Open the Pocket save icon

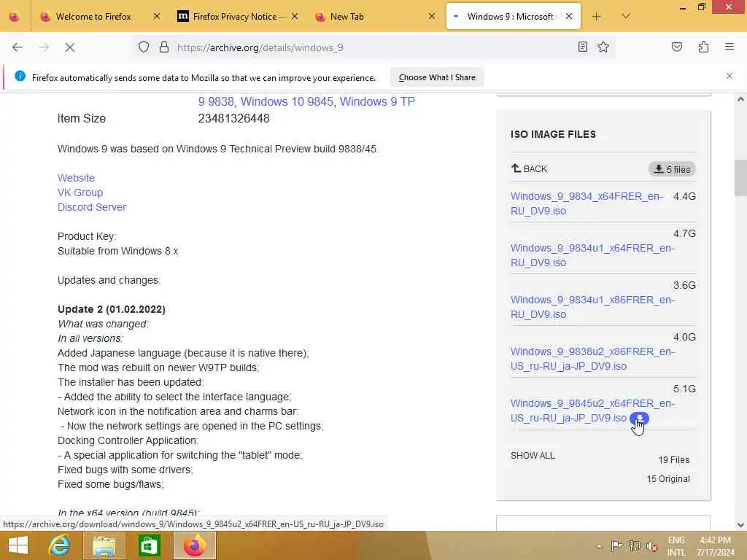[677, 47]
